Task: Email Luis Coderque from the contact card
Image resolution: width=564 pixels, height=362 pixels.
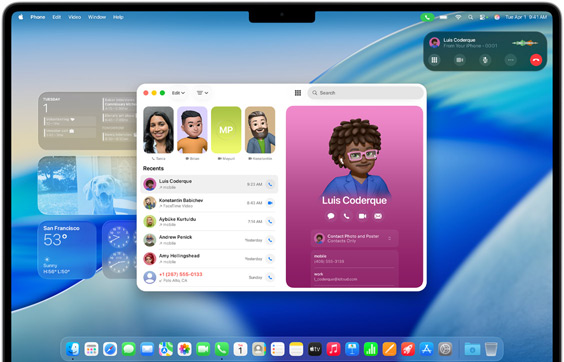Action: tap(378, 216)
